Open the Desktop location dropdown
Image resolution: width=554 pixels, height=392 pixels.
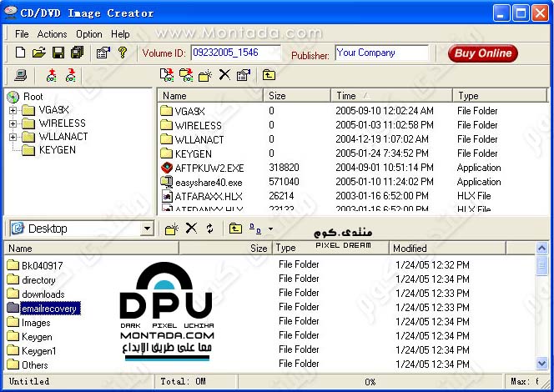[x=147, y=229]
